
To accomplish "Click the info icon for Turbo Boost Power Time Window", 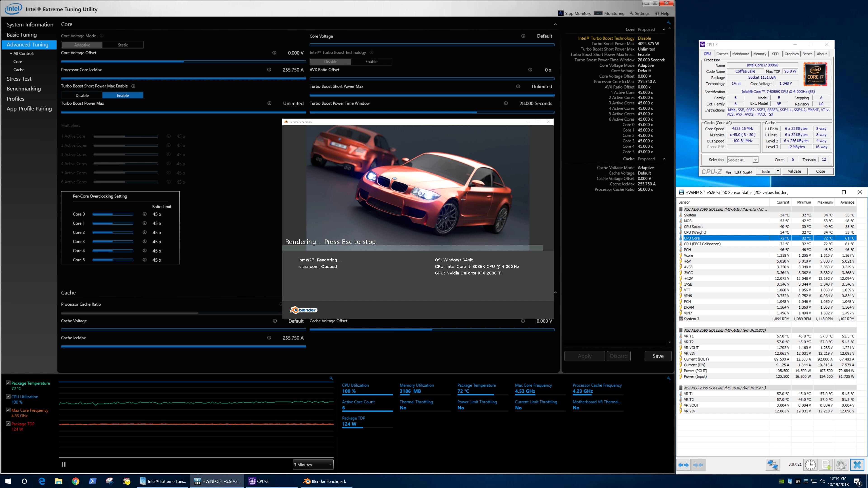I will click(506, 103).
